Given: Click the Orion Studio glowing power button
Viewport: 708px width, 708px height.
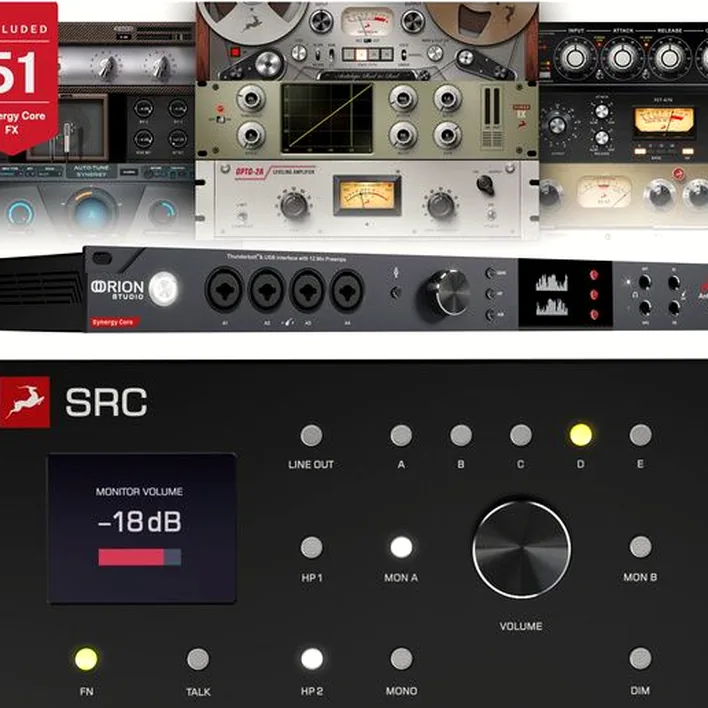Looking at the screenshot, I should [x=163, y=289].
